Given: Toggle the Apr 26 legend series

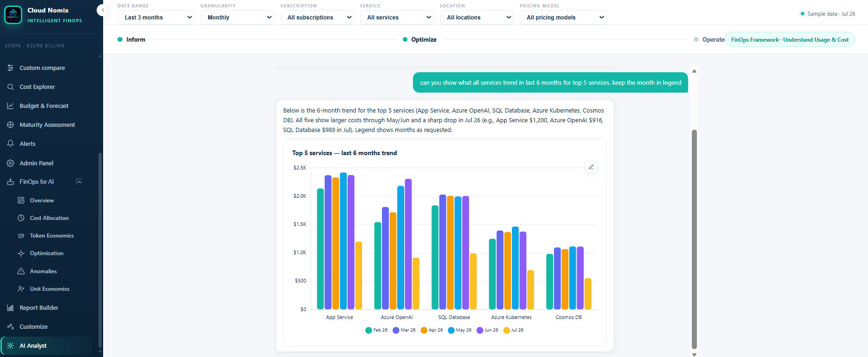Looking at the screenshot, I should [432, 330].
